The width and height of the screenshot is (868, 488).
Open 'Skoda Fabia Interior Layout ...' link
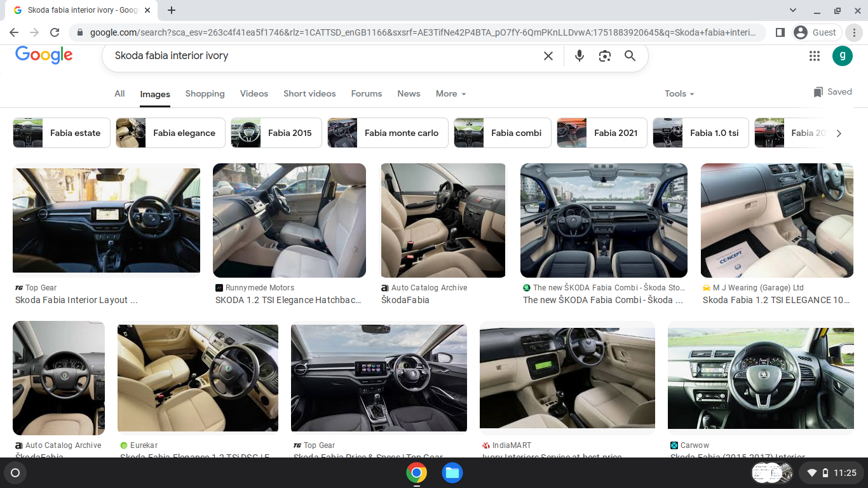point(76,300)
